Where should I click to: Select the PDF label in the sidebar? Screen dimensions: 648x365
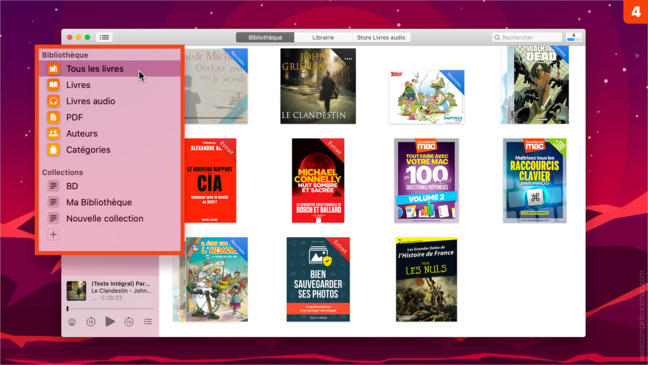pyautogui.click(x=74, y=117)
